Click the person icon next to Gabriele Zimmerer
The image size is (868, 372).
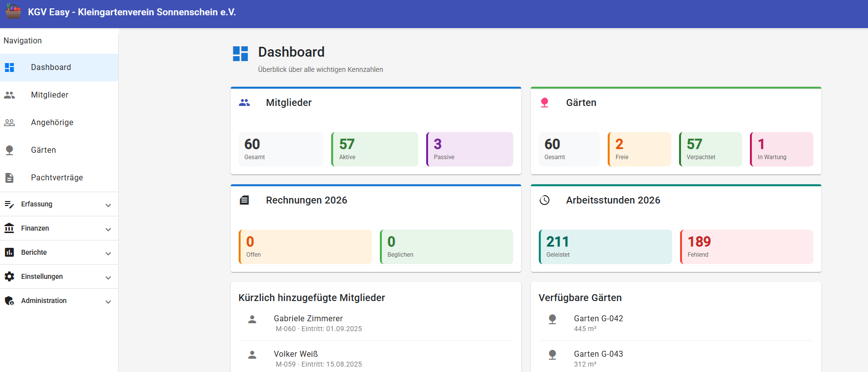(252, 319)
